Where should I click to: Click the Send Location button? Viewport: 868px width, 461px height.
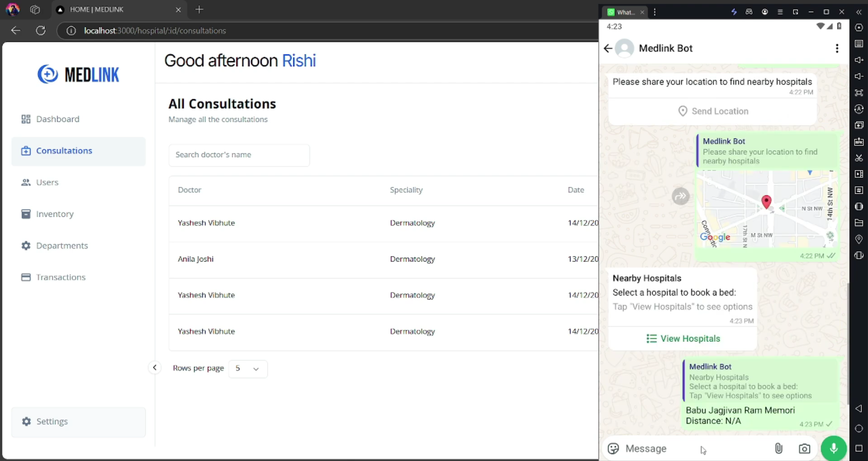tap(713, 111)
